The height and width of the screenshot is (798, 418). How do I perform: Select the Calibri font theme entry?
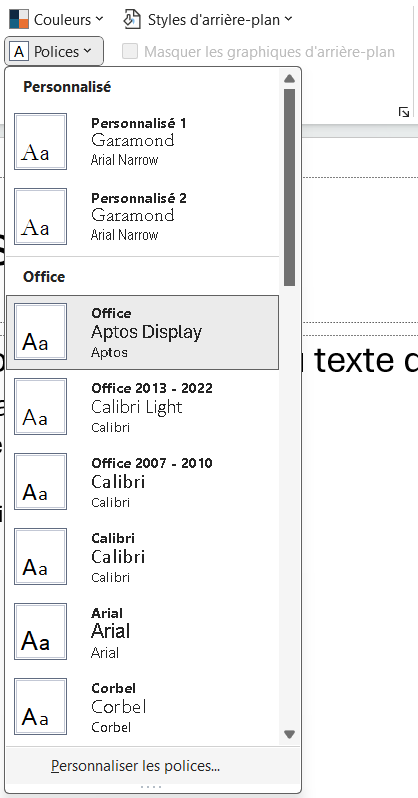pos(143,556)
